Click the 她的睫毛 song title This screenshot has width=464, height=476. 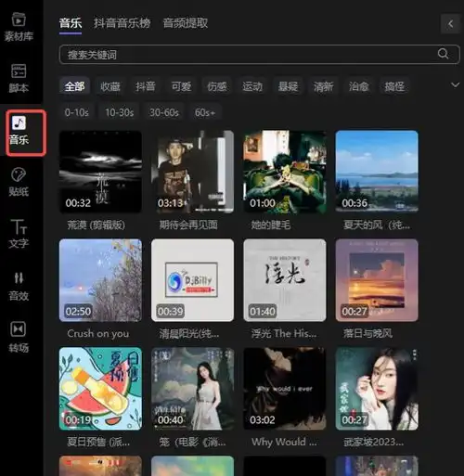pyautogui.click(x=271, y=225)
